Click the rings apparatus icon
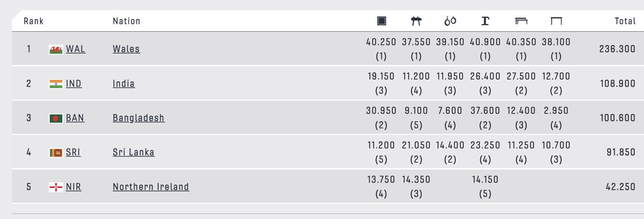The width and height of the screenshot is (644, 219). click(x=450, y=21)
